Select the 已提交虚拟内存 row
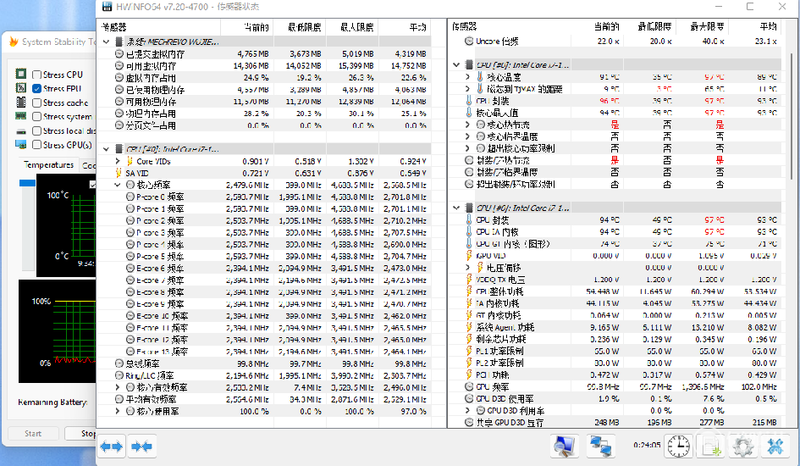Screen dimensions: 800x466 264,54
